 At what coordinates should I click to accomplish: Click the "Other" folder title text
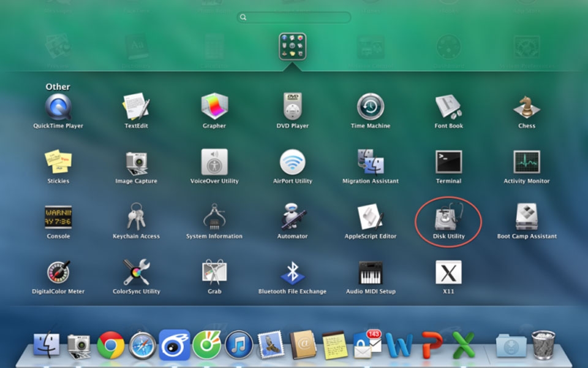[58, 86]
